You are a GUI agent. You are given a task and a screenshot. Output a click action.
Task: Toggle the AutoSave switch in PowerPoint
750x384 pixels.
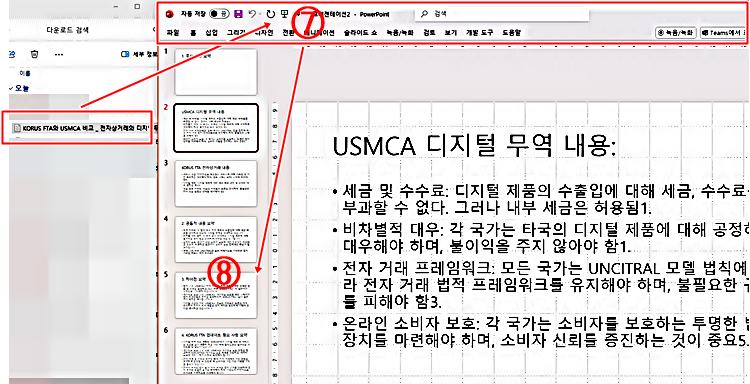220,14
